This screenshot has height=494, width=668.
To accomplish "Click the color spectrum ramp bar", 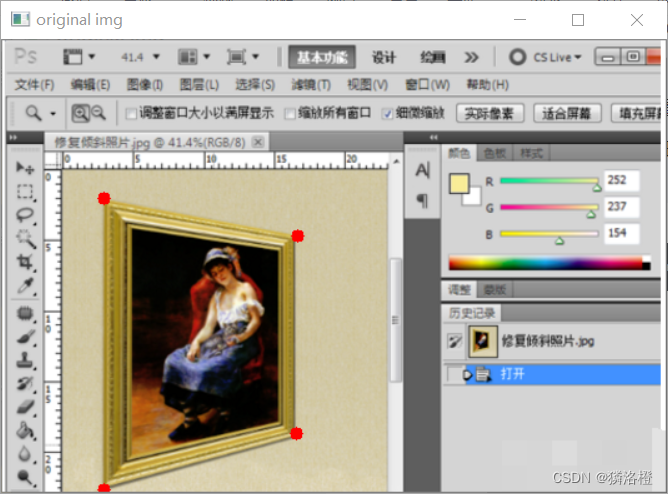I will click(550, 263).
